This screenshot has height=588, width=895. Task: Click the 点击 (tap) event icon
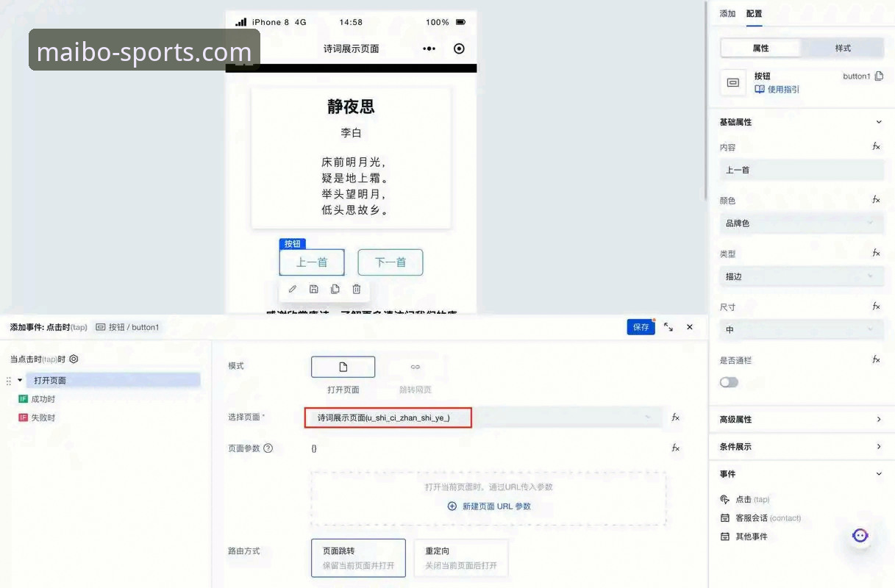pos(725,499)
